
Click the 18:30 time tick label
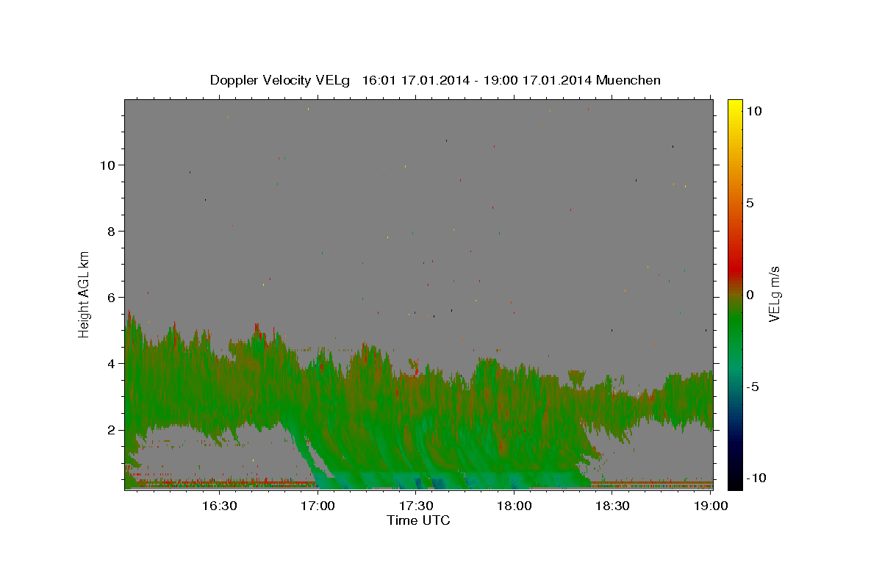613,506
